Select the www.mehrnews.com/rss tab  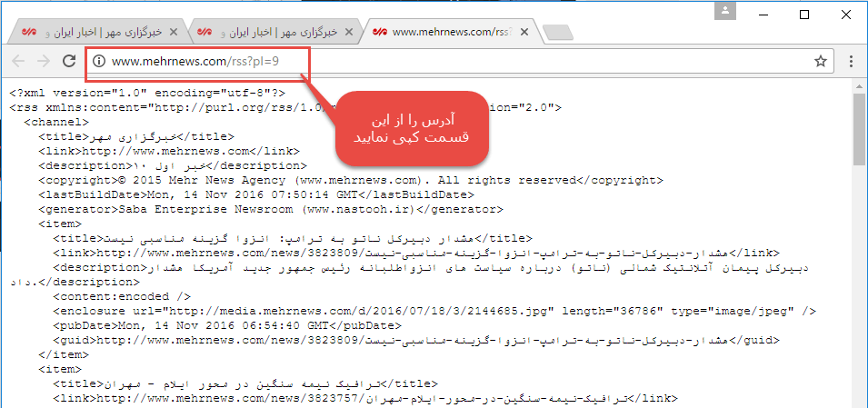(448, 32)
